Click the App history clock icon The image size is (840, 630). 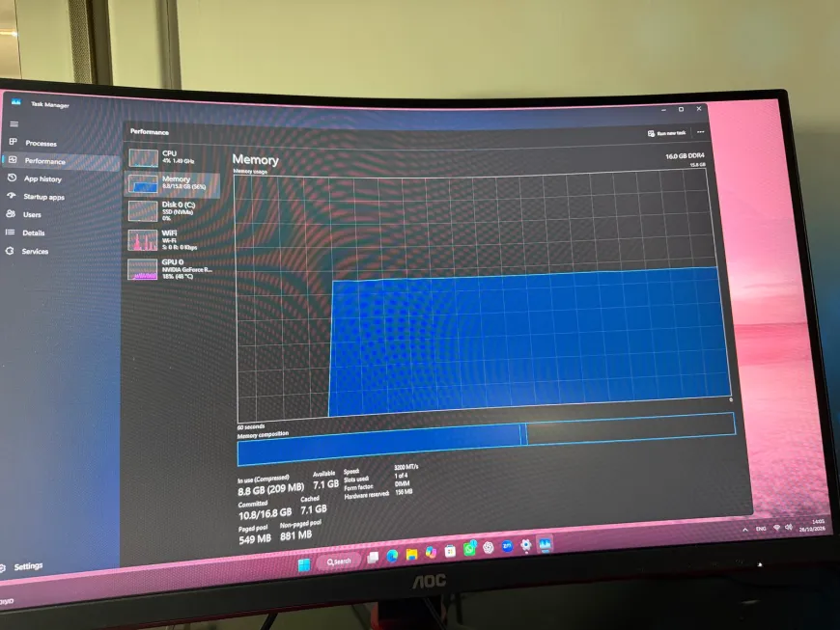coord(12,178)
